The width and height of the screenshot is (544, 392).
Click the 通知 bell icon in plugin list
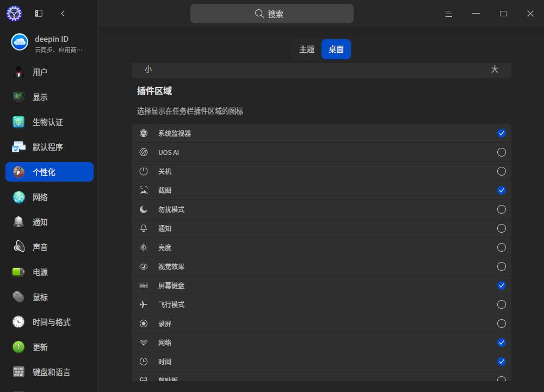coord(144,228)
